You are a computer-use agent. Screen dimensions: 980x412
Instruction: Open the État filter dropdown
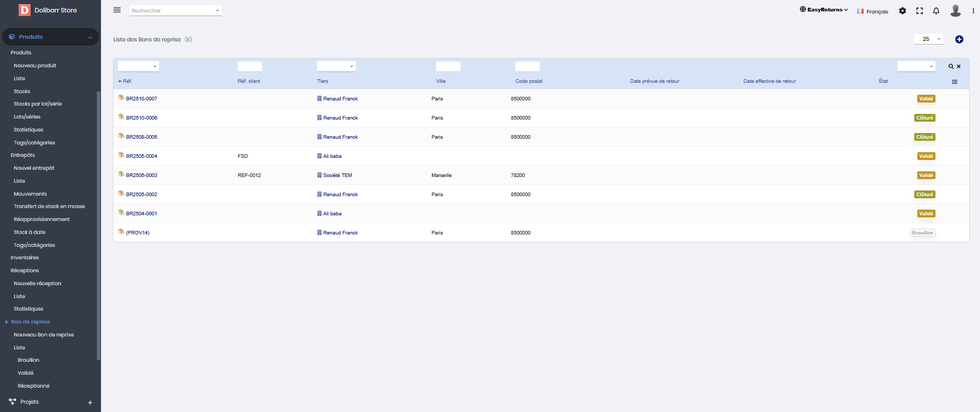(916, 66)
